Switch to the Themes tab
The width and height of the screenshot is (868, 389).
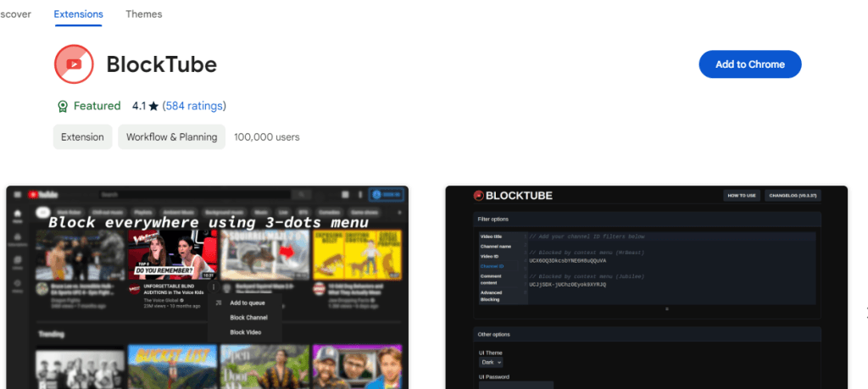pyautogui.click(x=144, y=14)
